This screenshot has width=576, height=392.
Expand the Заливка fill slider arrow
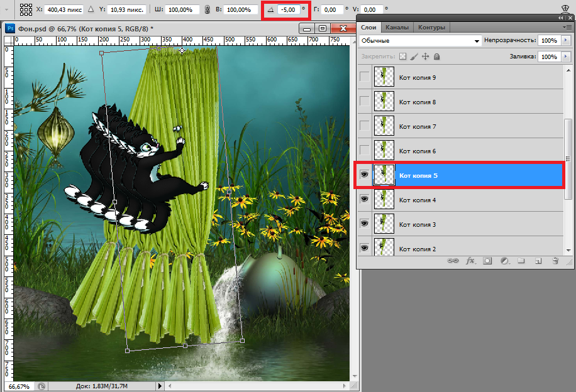[565, 57]
